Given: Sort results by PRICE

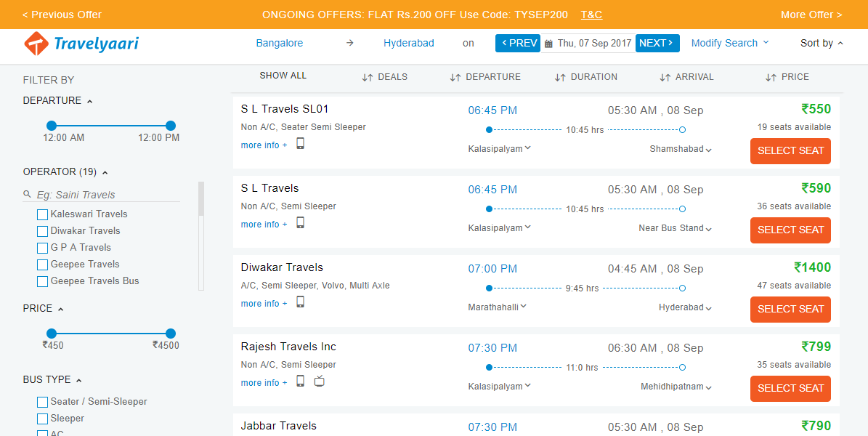Looking at the screenshot, I should pyautogui.click(x=787, y=77).
